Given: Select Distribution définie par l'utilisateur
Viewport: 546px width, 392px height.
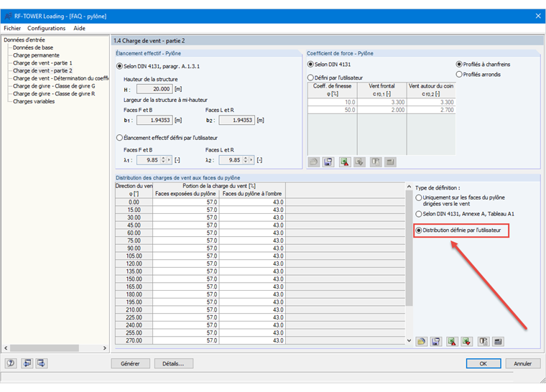Looking at the screenshot, I should click(419, 230).
